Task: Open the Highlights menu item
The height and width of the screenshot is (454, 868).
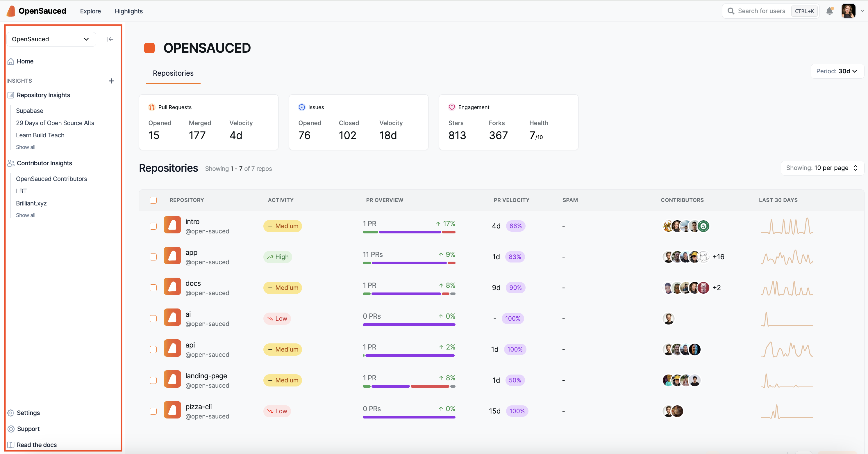Action: tap(128, 11)
